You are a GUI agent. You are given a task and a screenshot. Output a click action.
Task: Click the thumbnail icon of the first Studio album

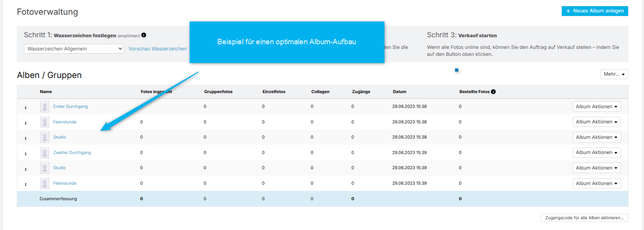(x=45, y=137)
